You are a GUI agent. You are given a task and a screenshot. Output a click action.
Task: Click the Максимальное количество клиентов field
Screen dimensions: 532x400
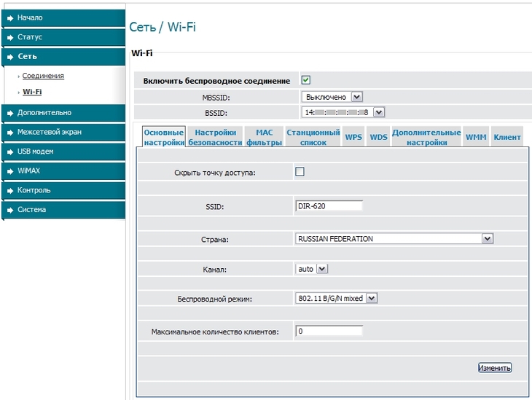point(329,331)
